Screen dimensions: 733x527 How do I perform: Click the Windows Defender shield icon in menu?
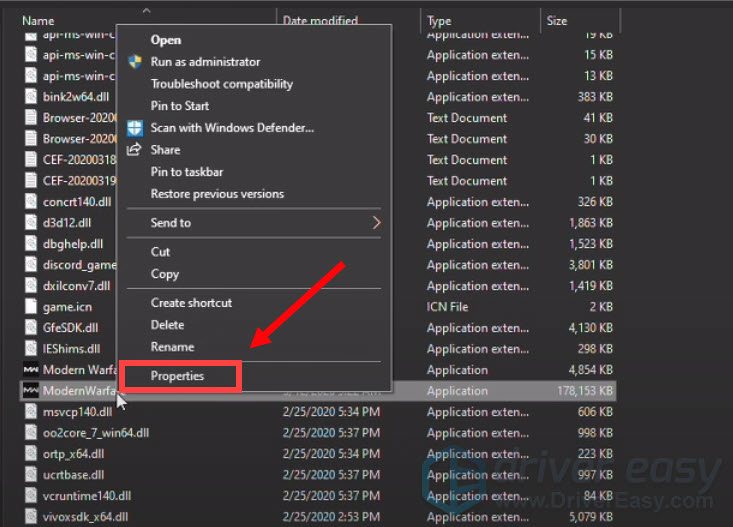[135, 128]
